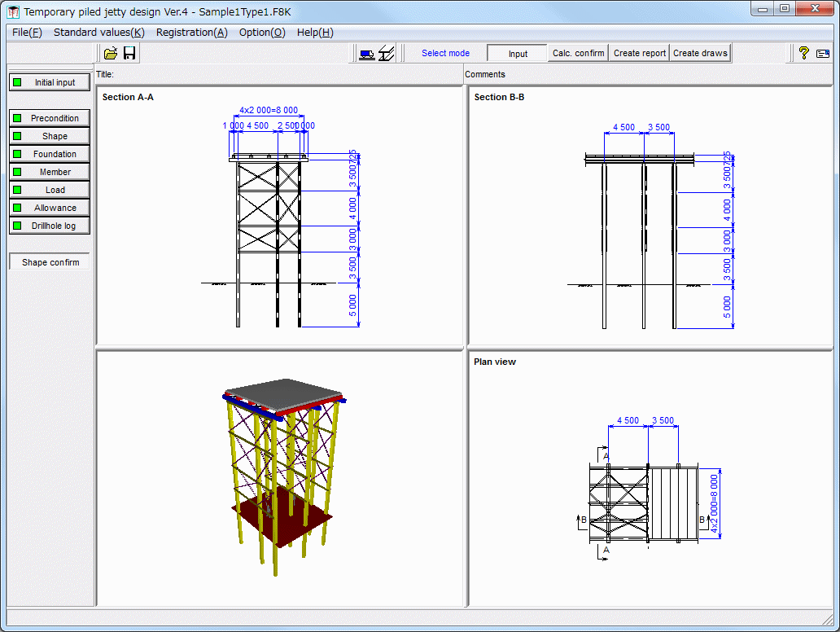The image size is (840, 632).
Task: Expand the Option menu
Action: point(262,33)
